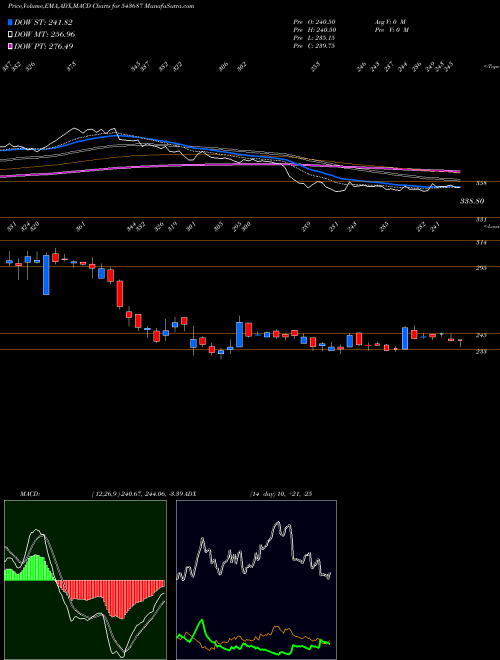Click the 'Pre V: 0 M' label
Screen dimensions: 500x660
click(x=392, y=30)
